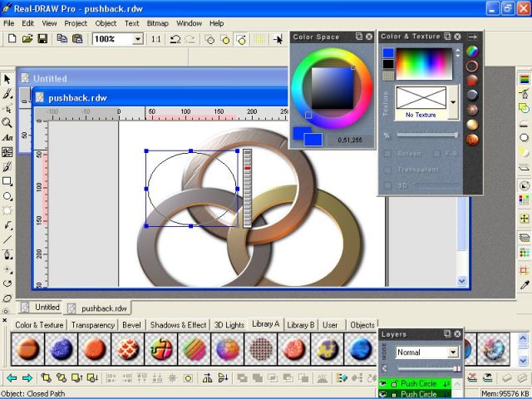Close the Color Space panel
The height and width of the screenshot is (399, 532).
click(x=369, y=37)
